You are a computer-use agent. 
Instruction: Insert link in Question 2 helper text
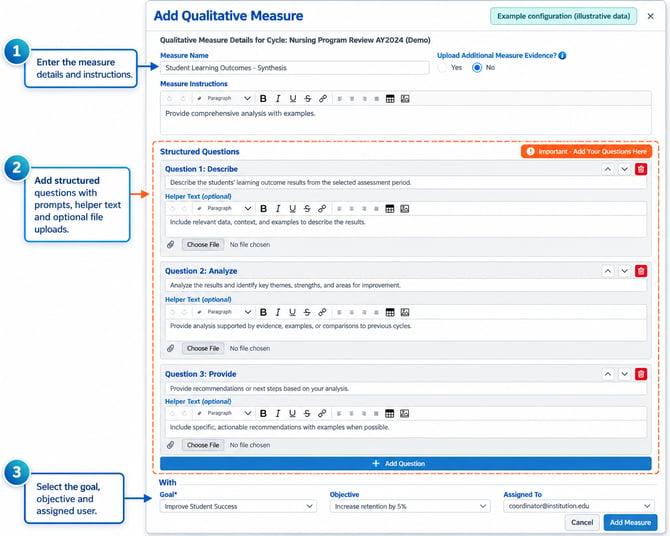pyautogui.click(x=322, y=312)
